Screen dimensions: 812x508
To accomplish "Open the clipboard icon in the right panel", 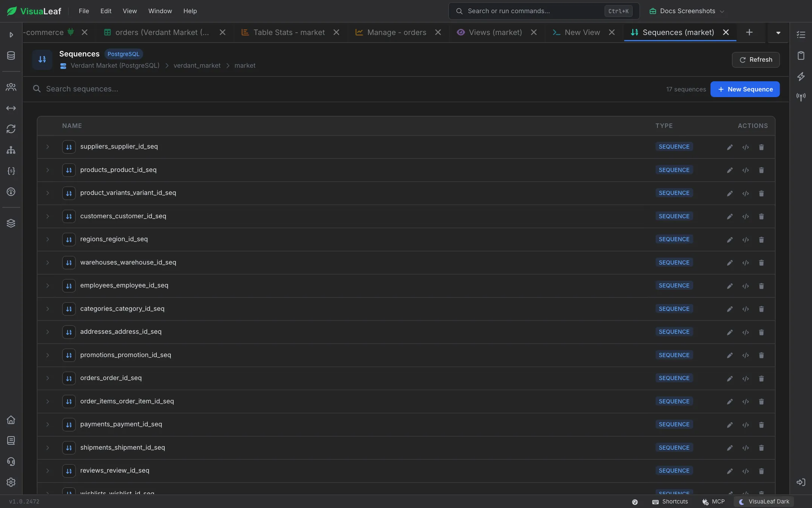I will tap(801, 56).
